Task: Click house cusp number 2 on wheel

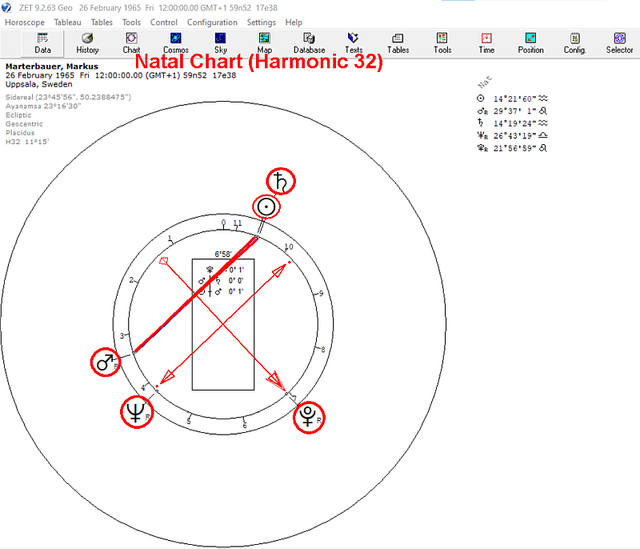Action: click(x=131, y=280)
